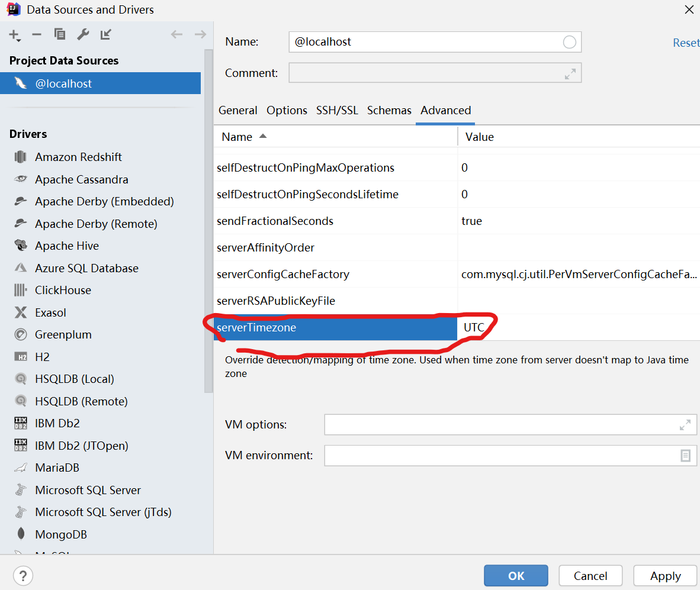Open VM environment variables list icon
Image resolution: width=700 pixels, height=590 pixels.
pyautogui.click(x=685, y=455)
